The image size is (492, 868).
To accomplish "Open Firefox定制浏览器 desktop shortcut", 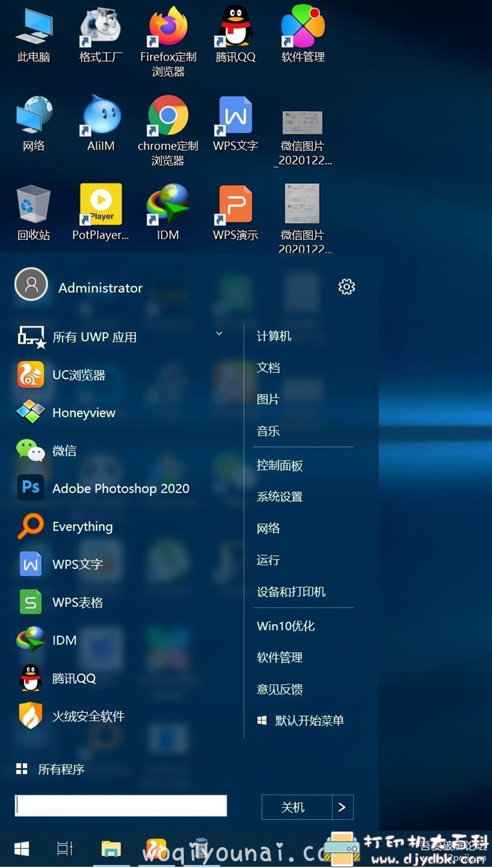I will [x=168, y=42].
